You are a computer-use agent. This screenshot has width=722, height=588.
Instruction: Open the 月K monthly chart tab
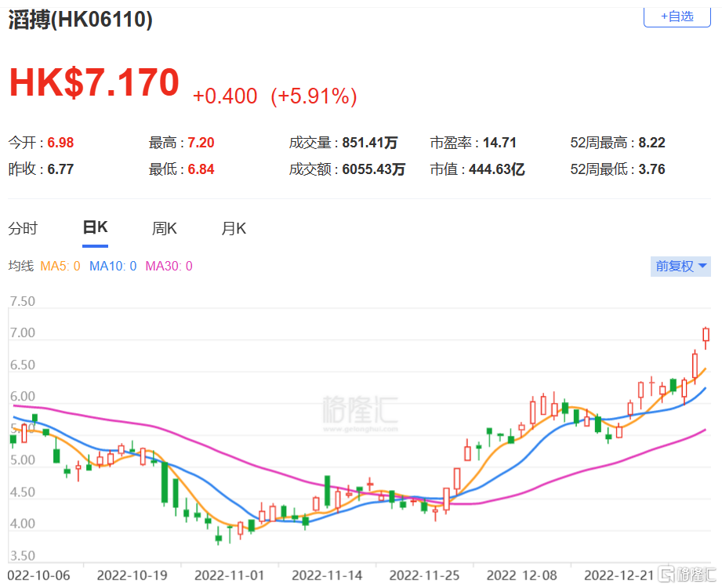click(x=234, y=228)
